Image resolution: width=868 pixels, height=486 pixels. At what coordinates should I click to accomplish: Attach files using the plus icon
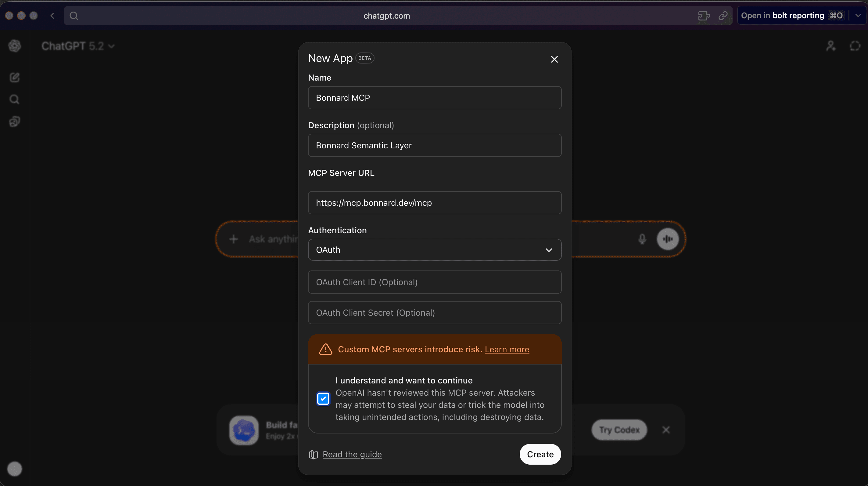coord(234,239)
